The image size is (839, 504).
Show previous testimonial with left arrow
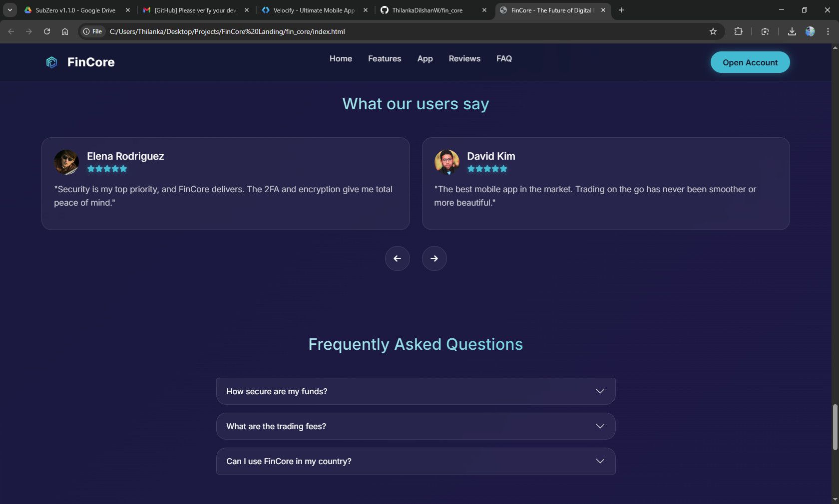click(397, 258)
